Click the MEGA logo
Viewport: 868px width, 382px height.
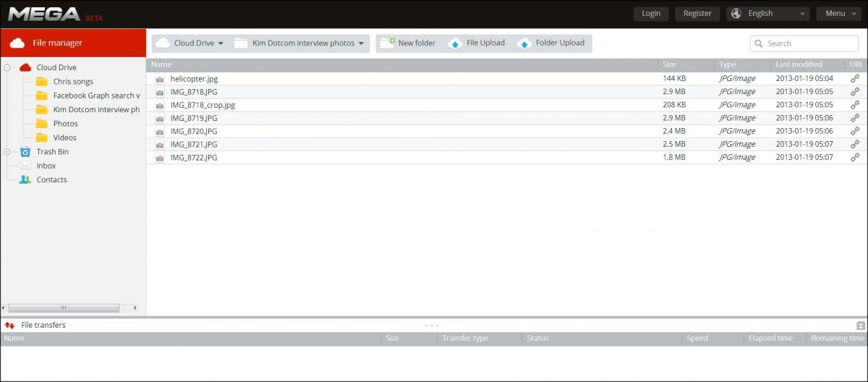[x=43, y=14]
